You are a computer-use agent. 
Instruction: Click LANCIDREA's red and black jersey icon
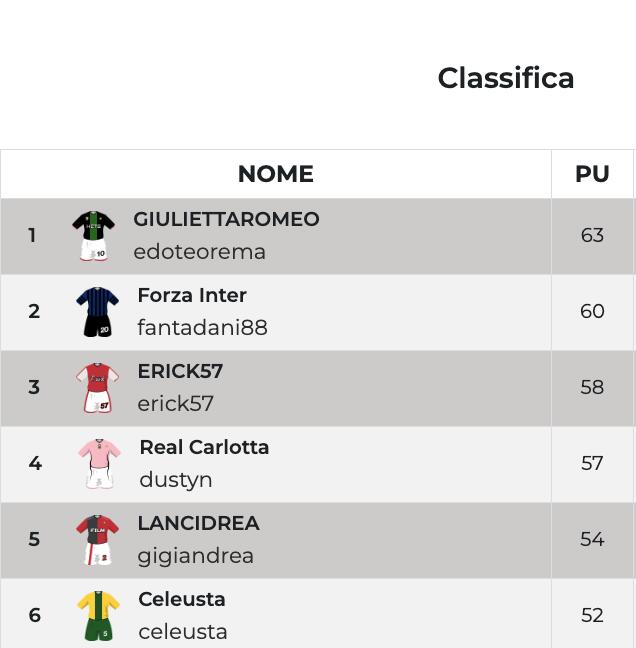[x=97, y=540]
